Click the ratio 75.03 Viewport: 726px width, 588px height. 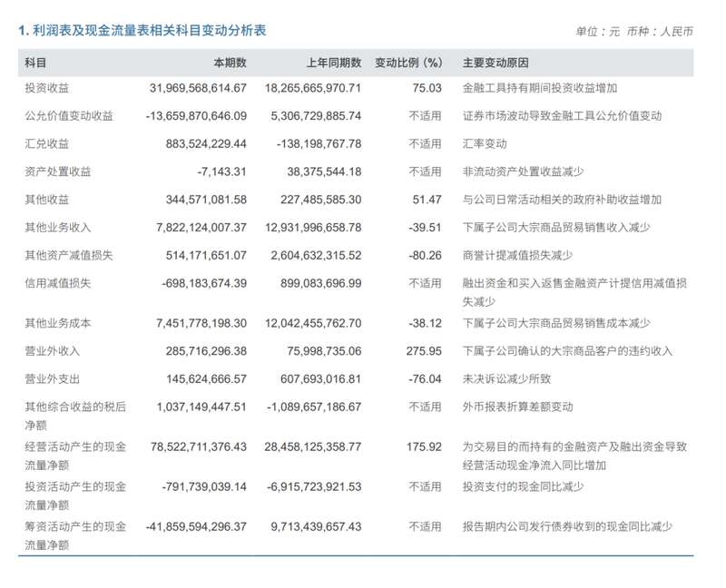pos(427,88)
